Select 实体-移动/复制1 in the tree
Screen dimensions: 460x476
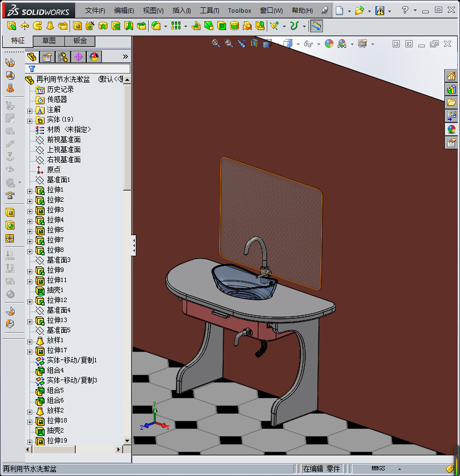72,360
